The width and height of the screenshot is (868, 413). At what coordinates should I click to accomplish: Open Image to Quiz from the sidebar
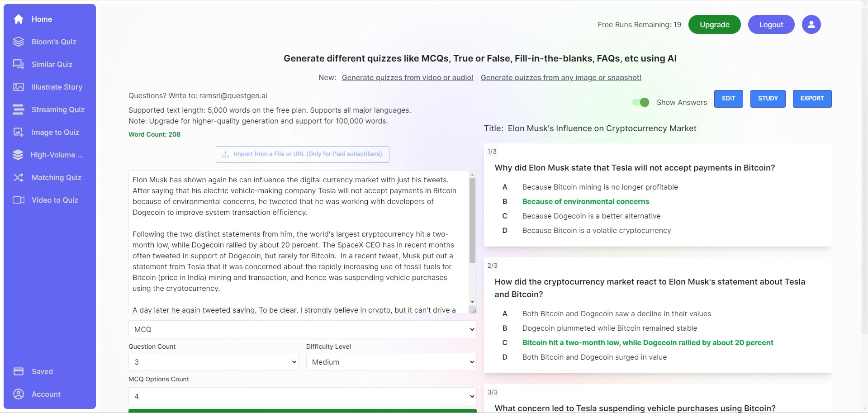click(50, 132)
